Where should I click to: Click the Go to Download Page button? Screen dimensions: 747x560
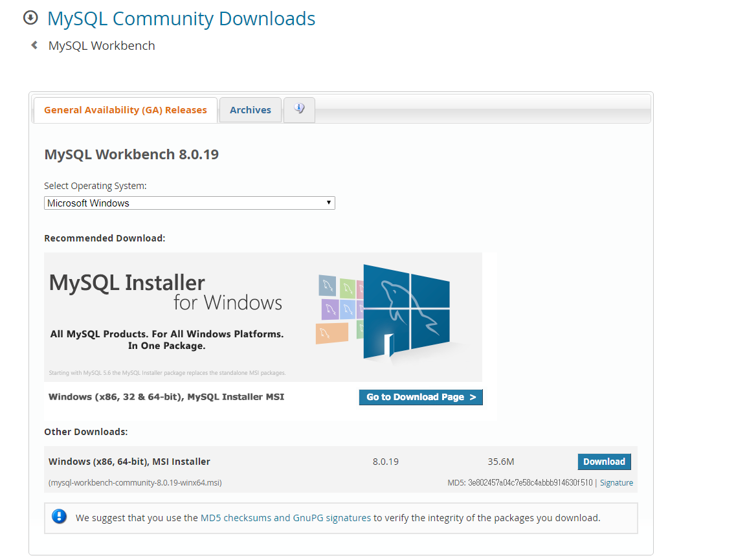[x=421, y=397]
